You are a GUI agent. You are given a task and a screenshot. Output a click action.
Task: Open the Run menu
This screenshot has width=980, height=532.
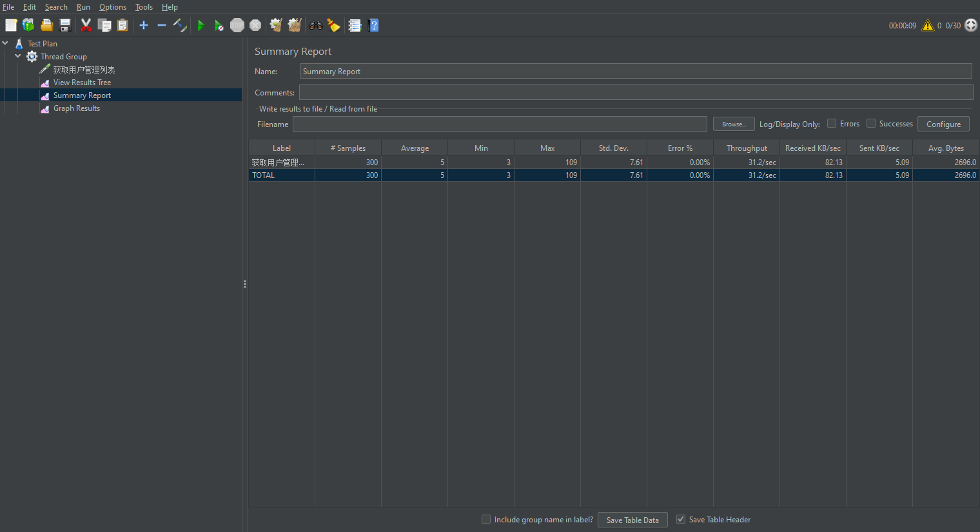tap(83, 7)
